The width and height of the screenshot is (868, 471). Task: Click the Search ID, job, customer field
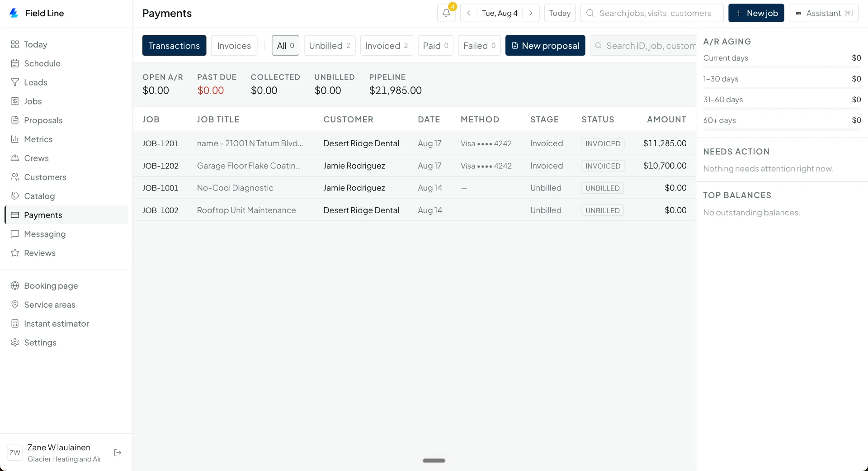(643, 46)
